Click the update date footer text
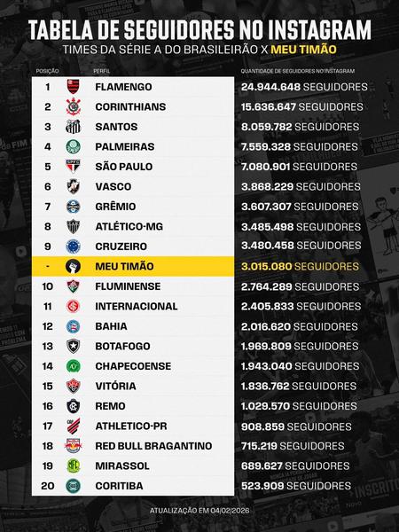Screen dimensions: 399x532 [199, 511]
